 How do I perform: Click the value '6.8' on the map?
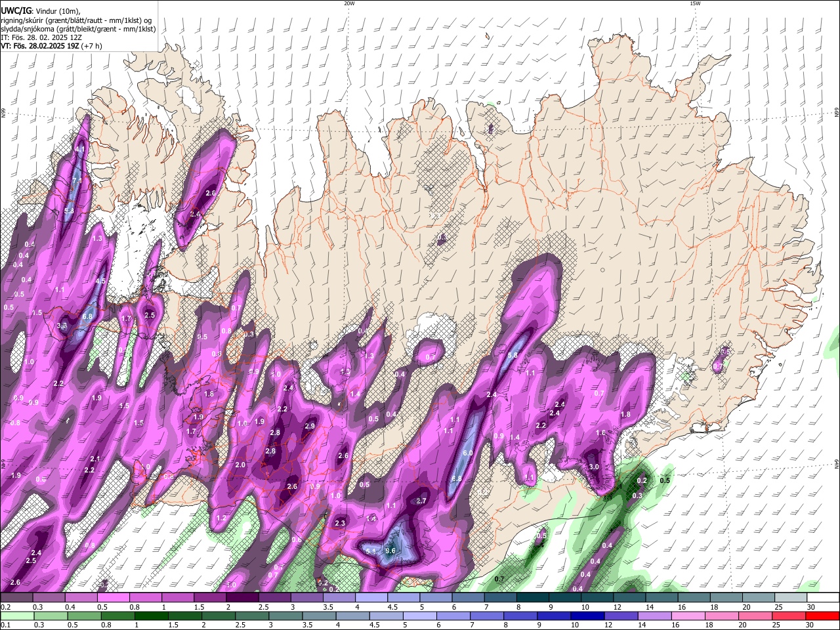click(x=88, y=316)
